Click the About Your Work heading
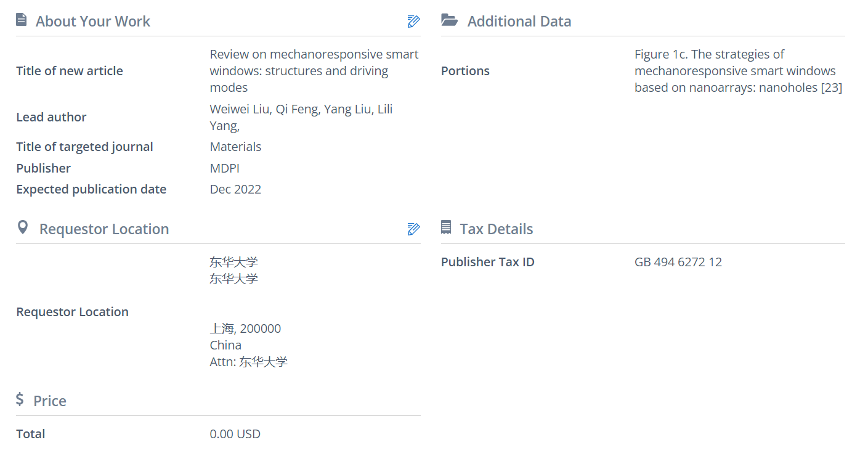Screen dimensions: 868x453 tap(92, 22)
